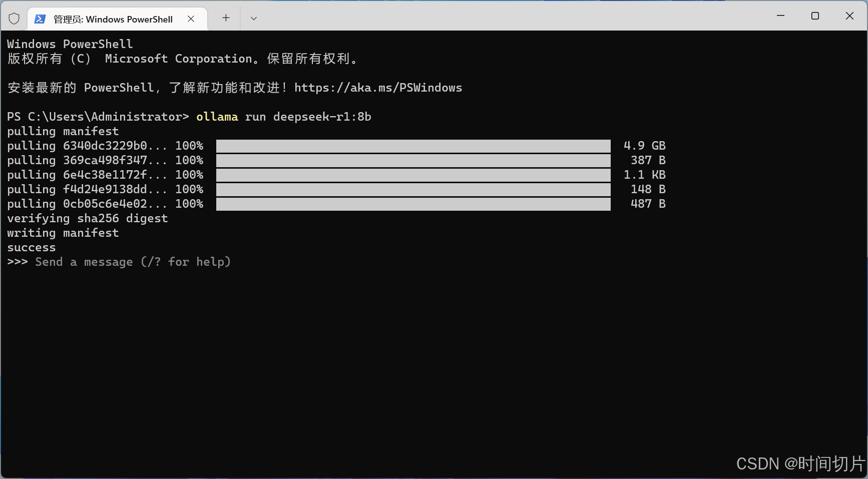This screenshot has height=479, width=868.
Task: Click the '487 B' size value
Action: point(648,204)
